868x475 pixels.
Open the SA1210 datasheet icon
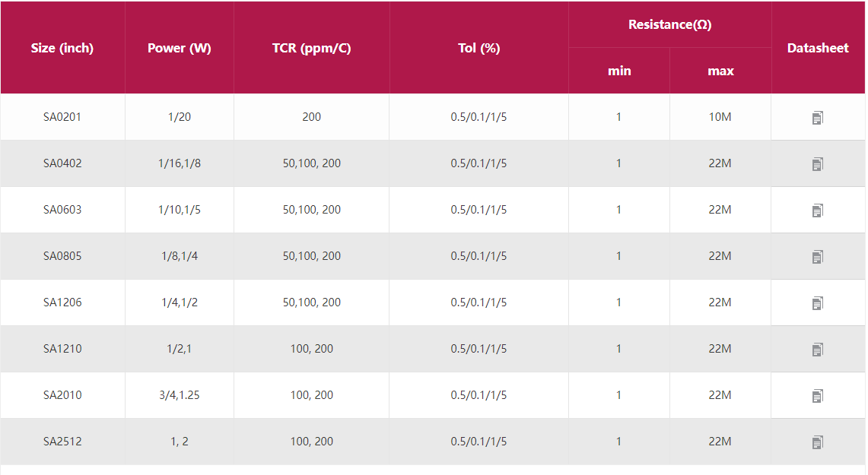[x=818, y=350]
